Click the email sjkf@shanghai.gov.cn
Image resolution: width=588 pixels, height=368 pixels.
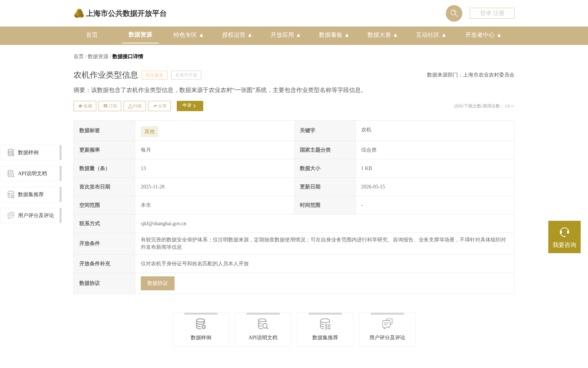click(x=164, y=224)
